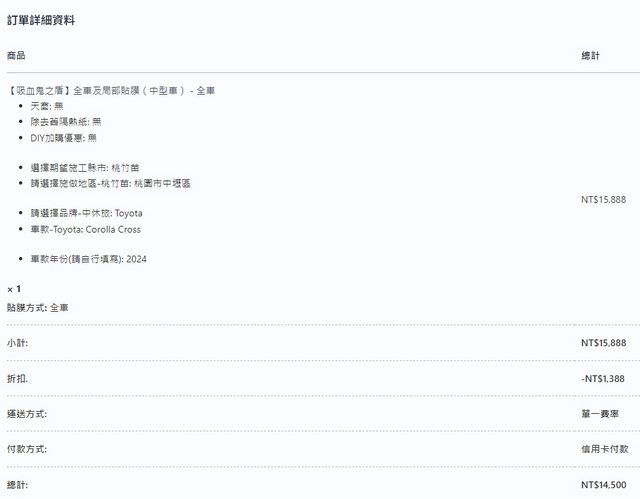Click the product price NT$15,888
The height and width of the screenshot is (499, 640).
(x=603, y=199)
